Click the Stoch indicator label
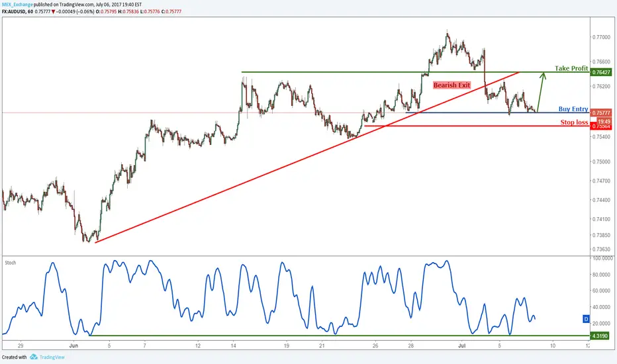The image size is (617, 364). (x=11, y=263)
